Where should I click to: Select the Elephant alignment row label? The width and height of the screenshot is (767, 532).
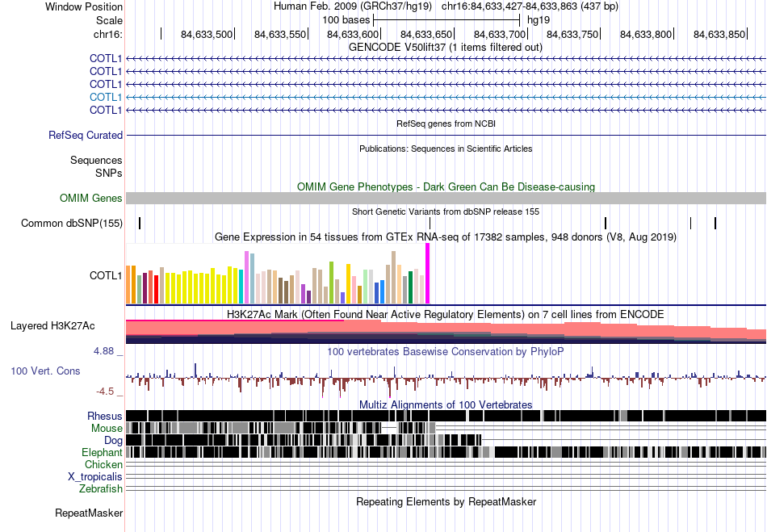pyautogui.click(x=103, y=452)
